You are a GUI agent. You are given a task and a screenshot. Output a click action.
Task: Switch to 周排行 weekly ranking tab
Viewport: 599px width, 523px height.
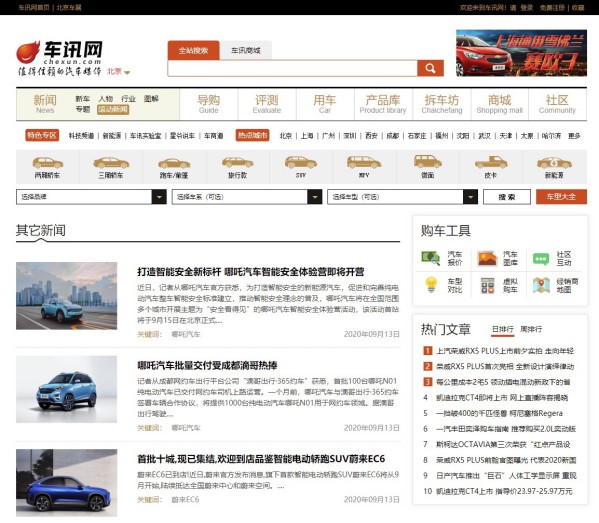point(531,329)
